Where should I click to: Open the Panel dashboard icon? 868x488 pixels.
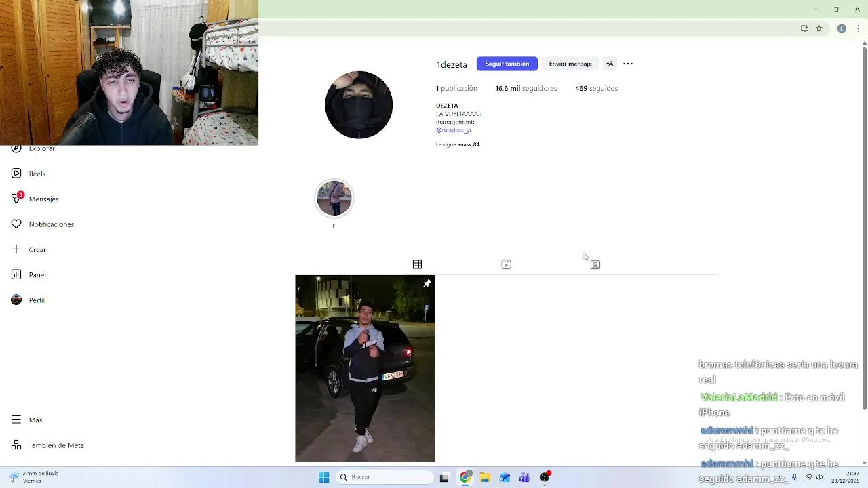[x=16, y=274]
